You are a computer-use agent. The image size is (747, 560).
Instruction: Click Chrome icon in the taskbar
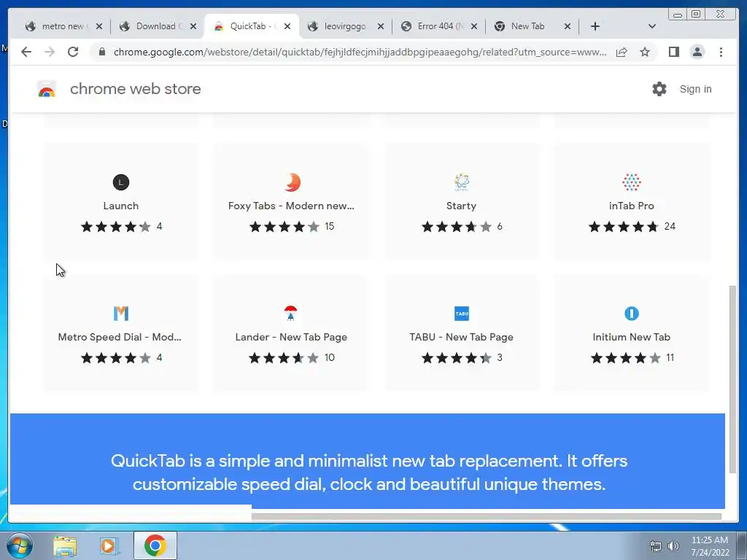coord(155,545)
